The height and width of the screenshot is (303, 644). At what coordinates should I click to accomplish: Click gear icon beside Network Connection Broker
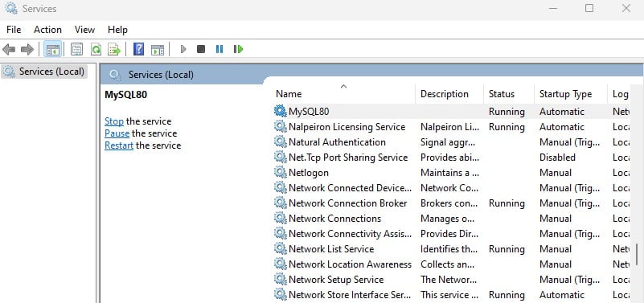[x=280, y=203]
